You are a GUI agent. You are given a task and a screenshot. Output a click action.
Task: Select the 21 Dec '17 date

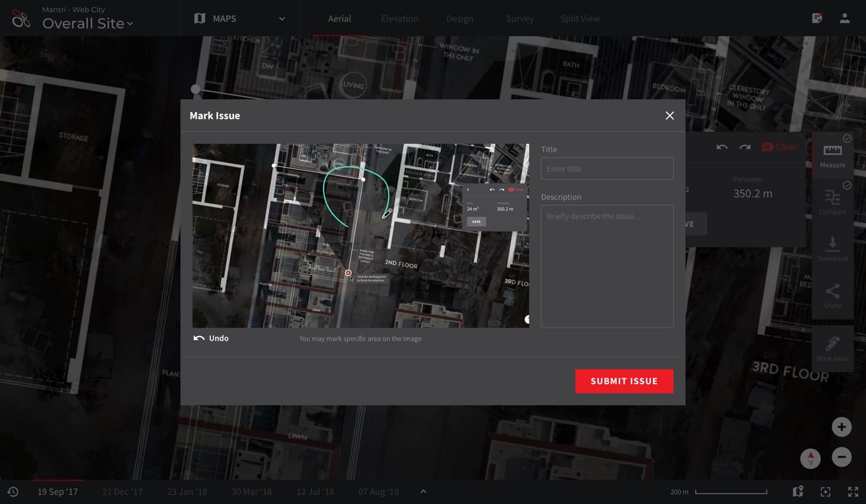(x=122, y=491)
